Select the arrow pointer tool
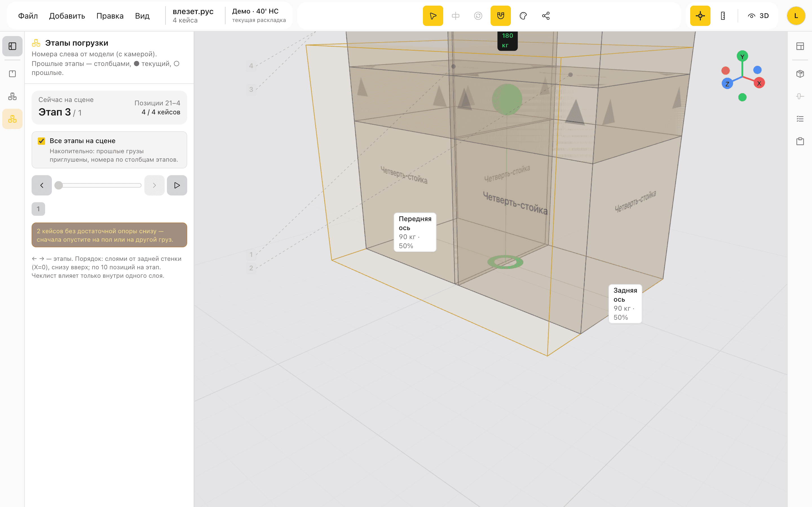This screenshot has height=507, width=812. point(433,16)
